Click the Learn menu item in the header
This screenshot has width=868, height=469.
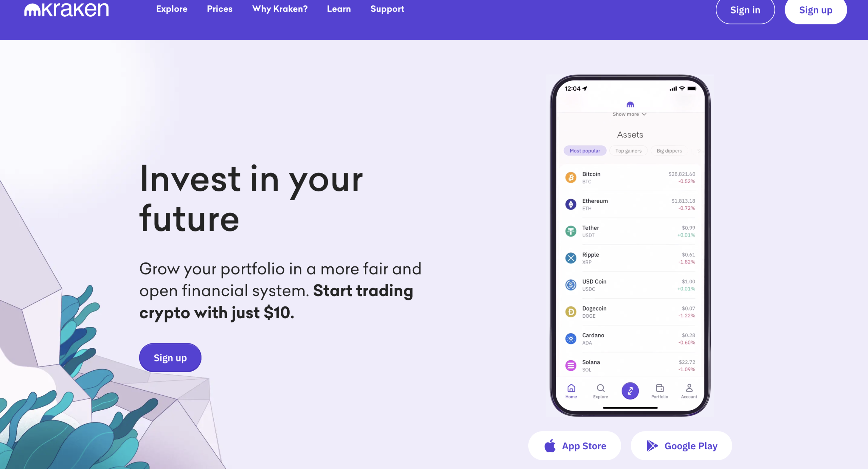point(339,9)
